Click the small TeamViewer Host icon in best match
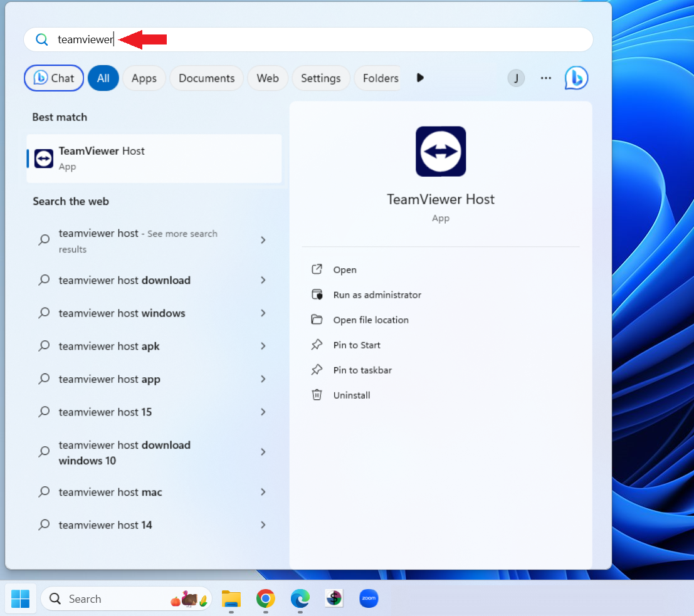The width and height of the screenshot is (694, 616). (44, 159)
